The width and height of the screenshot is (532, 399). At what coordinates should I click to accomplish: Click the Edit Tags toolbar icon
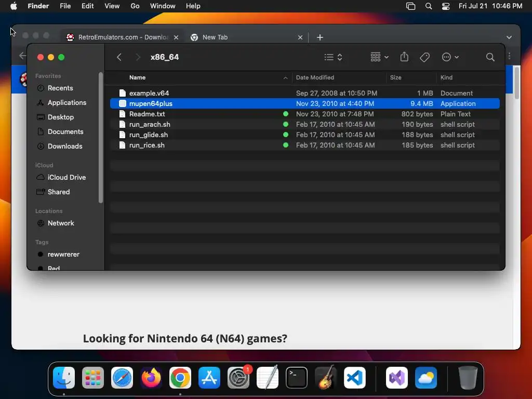click(x=424, y=57)
